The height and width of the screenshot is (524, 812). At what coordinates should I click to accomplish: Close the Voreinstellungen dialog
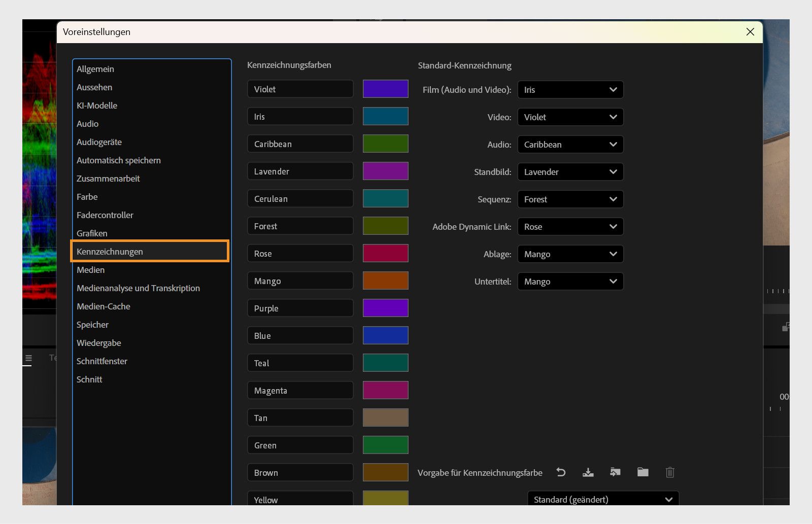750,32
